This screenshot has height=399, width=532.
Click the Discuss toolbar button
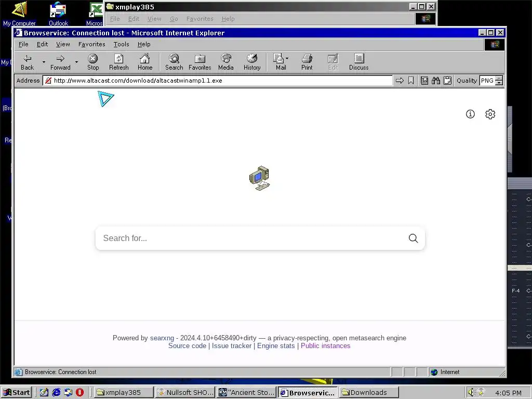358,62
